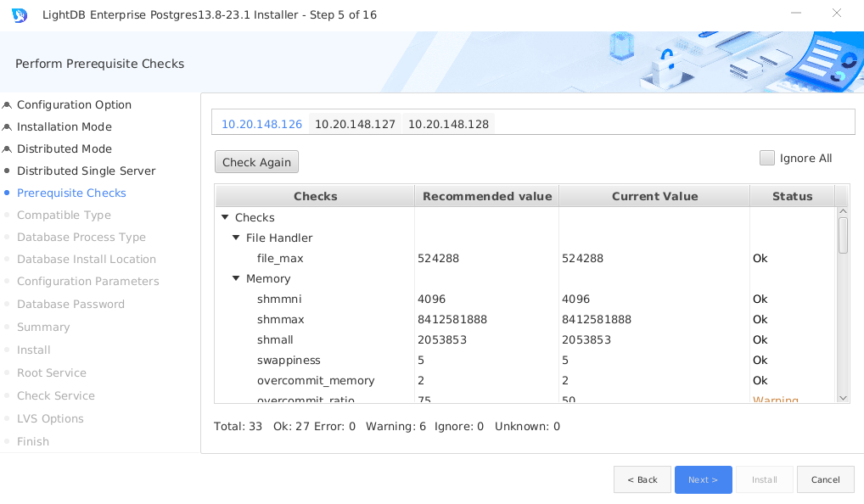Go to the previous step with Back

pos(642,479)
